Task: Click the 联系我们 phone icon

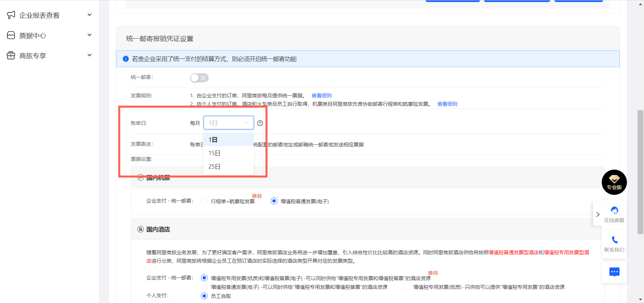Action: coord(614,240)
